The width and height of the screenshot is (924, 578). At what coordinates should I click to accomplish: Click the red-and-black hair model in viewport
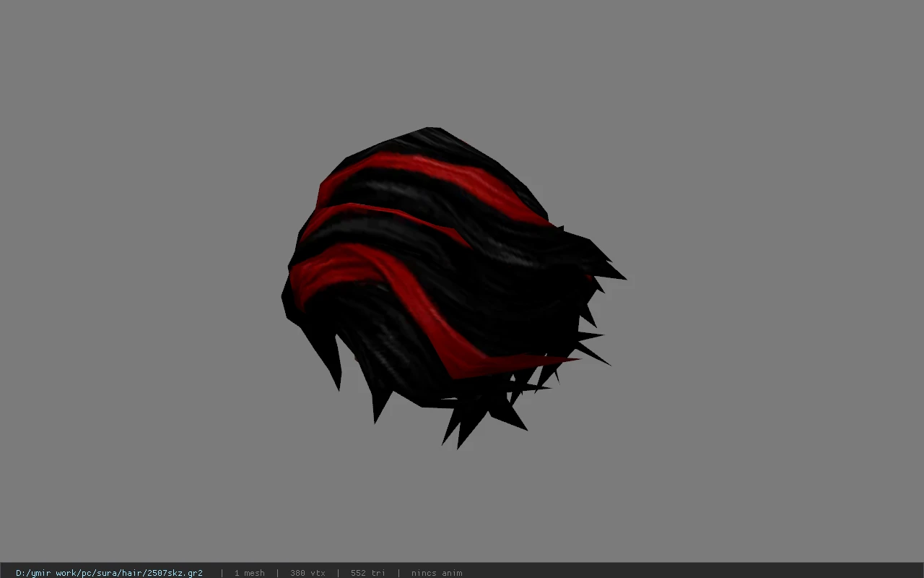click(x=453, y=288)
